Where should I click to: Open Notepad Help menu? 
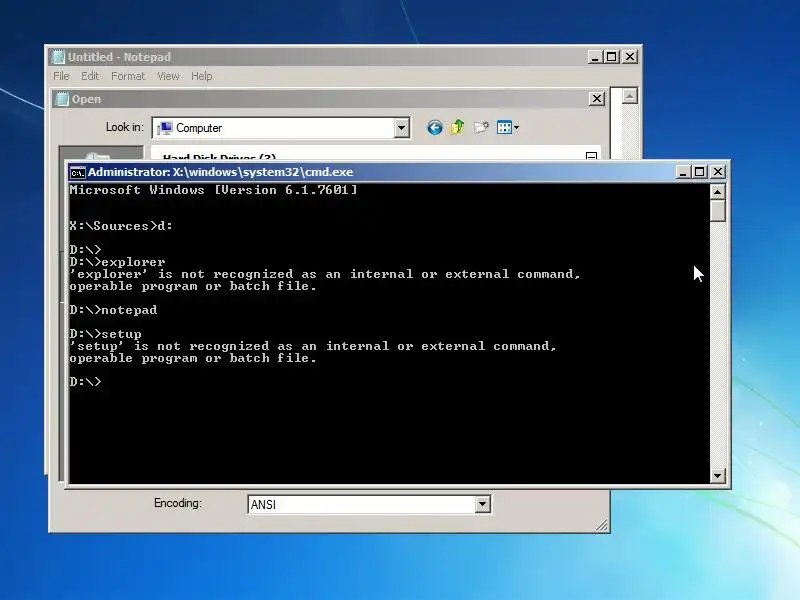pyautogui.click(x=202, y=76)
